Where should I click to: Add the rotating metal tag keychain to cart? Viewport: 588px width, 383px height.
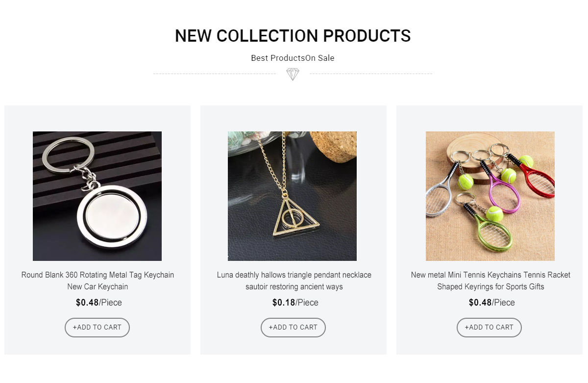pos(97,328)
